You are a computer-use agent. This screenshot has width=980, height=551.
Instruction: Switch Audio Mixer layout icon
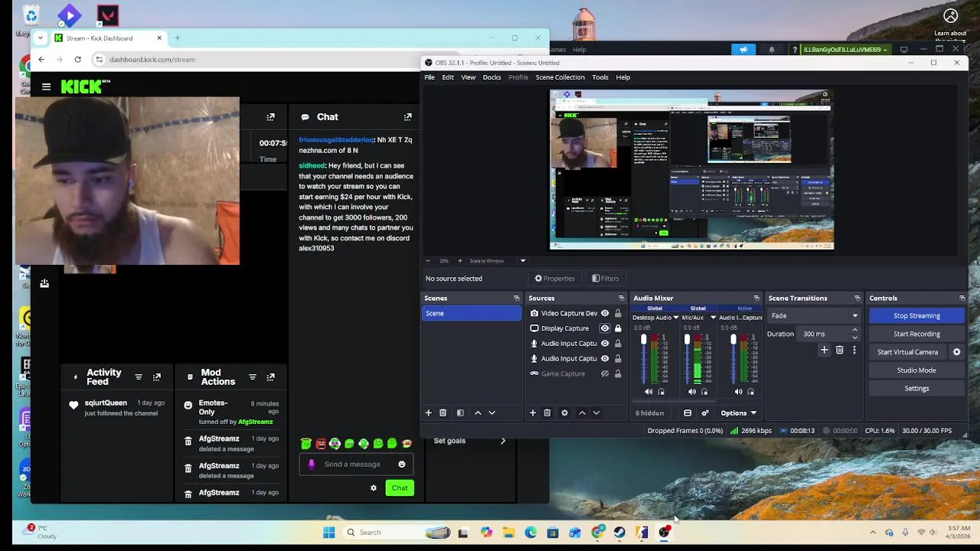click(688, 413)
